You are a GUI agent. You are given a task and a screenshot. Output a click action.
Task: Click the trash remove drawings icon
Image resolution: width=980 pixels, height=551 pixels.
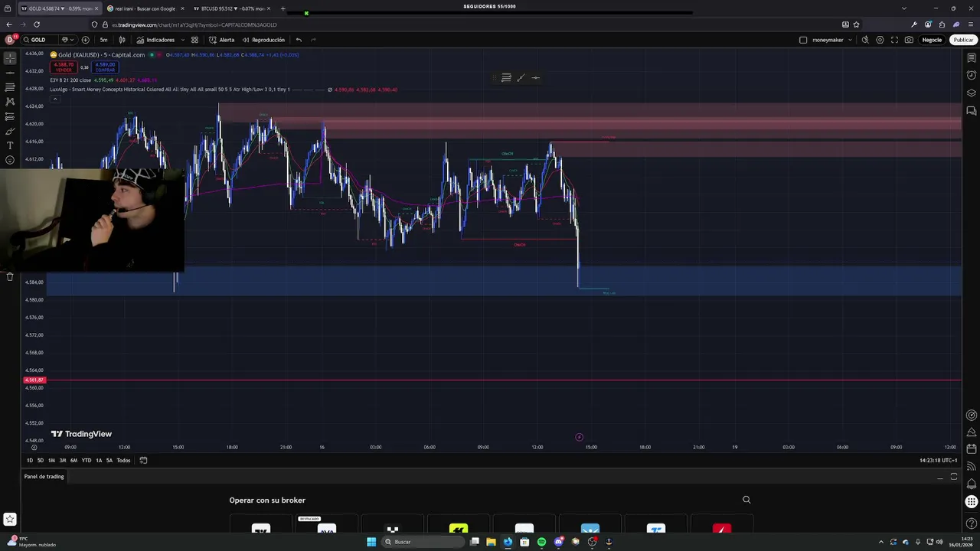[10, 276]
